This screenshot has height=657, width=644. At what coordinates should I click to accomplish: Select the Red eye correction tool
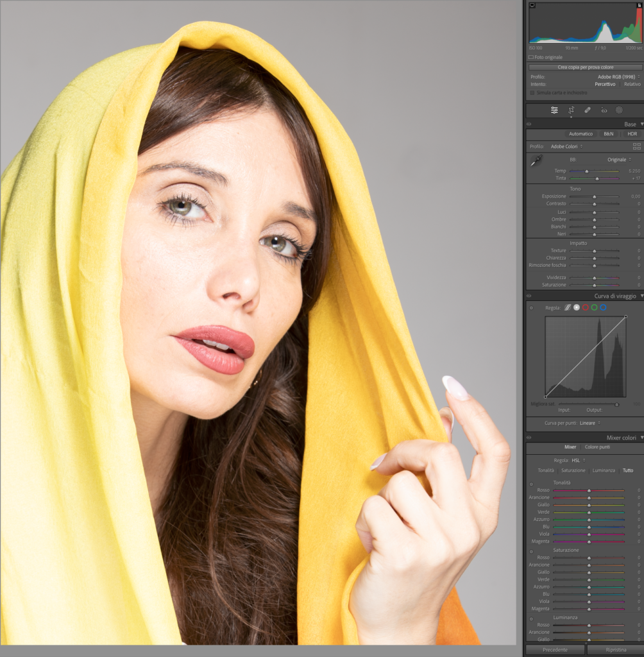pos(604,110)
